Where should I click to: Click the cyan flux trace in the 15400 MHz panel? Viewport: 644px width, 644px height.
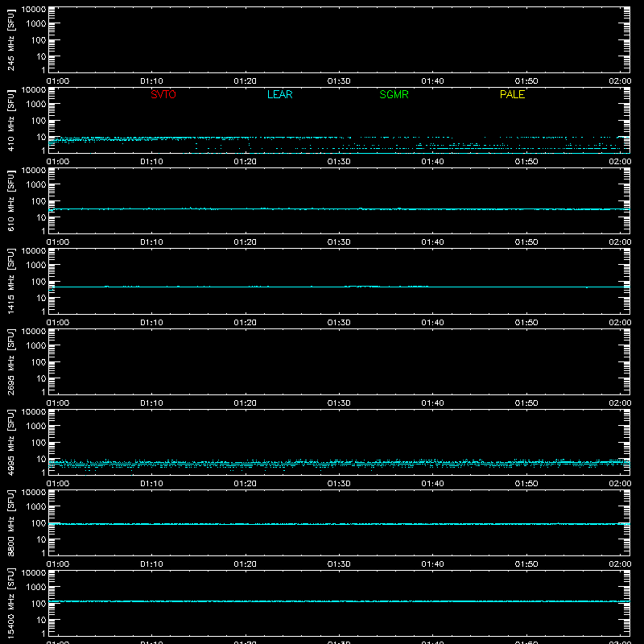pos(339,601)
